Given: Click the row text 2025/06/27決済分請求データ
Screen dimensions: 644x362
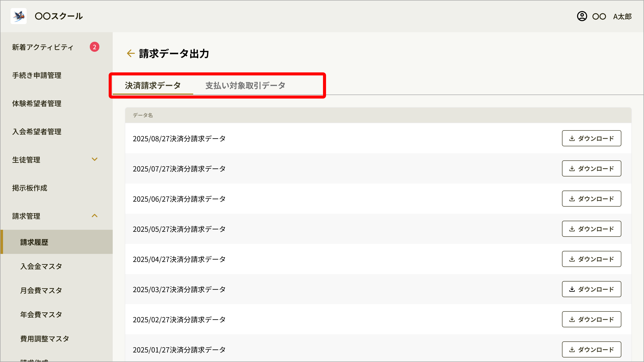Looking at the screenshot, I should click(x=179, y=199).
